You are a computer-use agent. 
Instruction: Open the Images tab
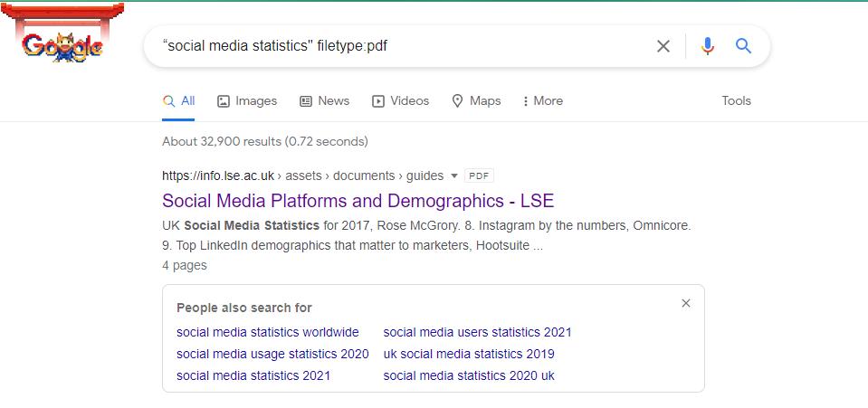[x=247, y=101]
